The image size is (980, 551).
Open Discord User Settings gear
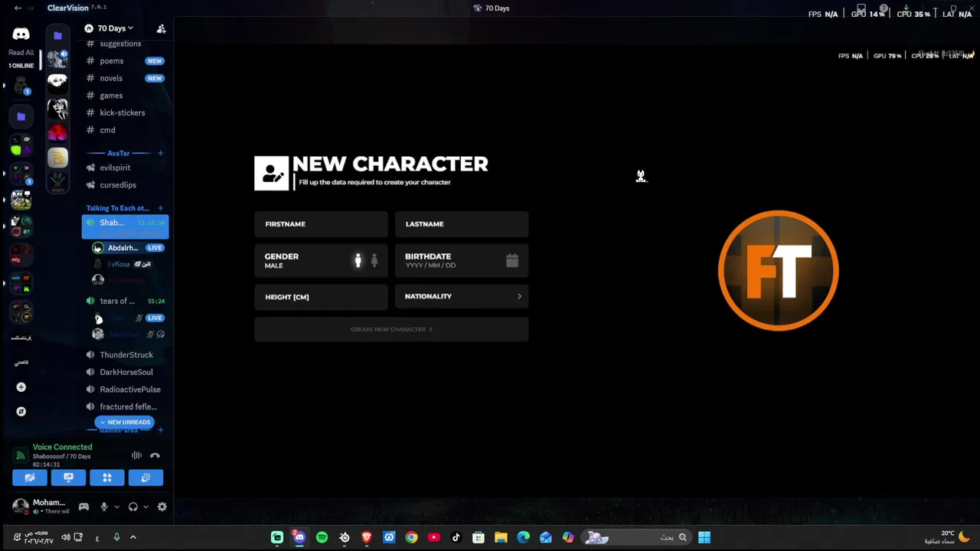(x=162, y=507)
